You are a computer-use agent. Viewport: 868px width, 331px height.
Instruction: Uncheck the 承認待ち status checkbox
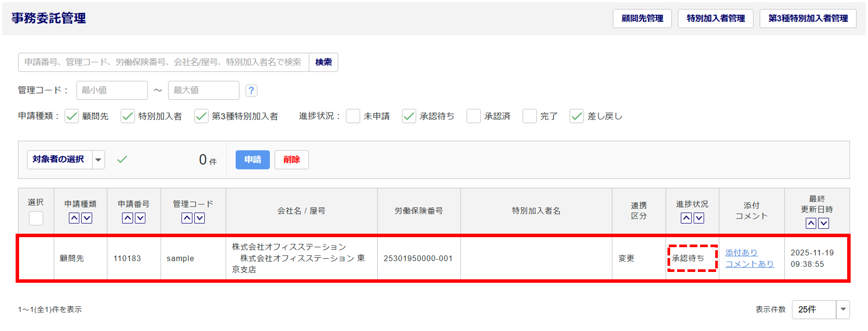(x=409, y=116)
